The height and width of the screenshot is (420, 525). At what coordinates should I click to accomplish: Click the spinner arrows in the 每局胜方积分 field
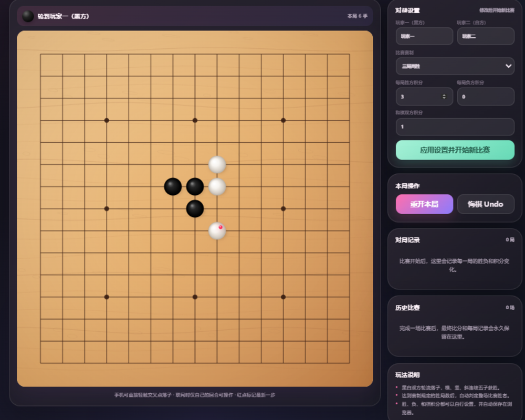click(x=444, y=97)
